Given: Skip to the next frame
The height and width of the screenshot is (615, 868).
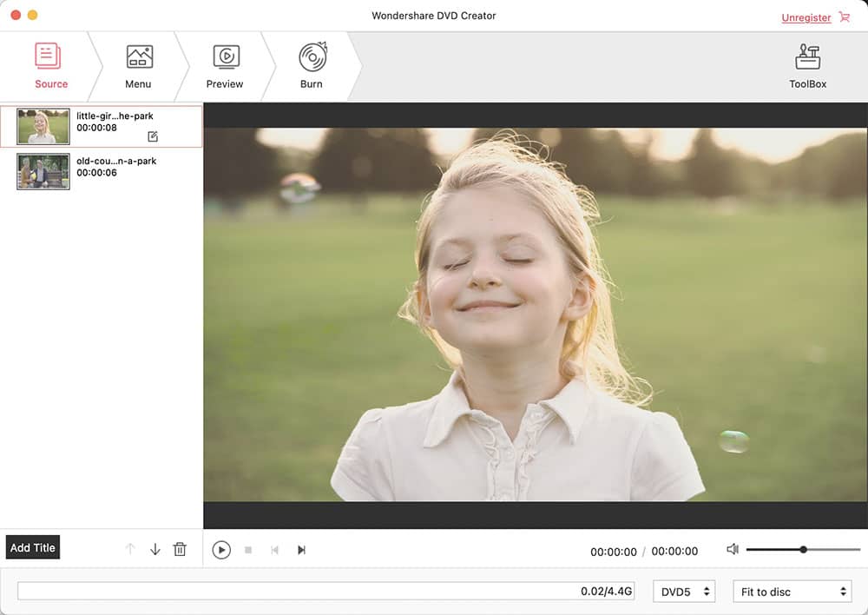Looking at the screenshot, I should point(301,549).
